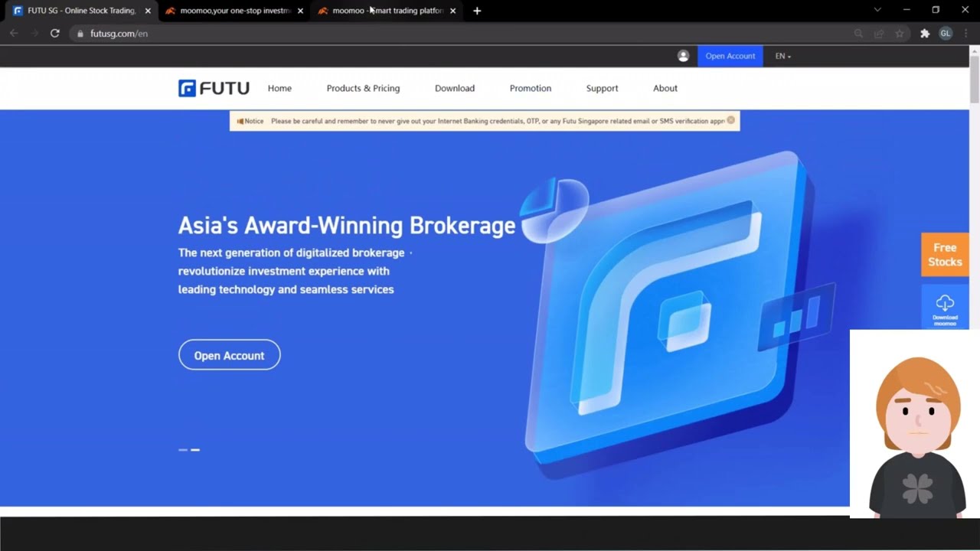Click the 'Asia's Award-Winning Brokerage' headline
This screenshot has height=551, width=980.
tap(347, 225)
